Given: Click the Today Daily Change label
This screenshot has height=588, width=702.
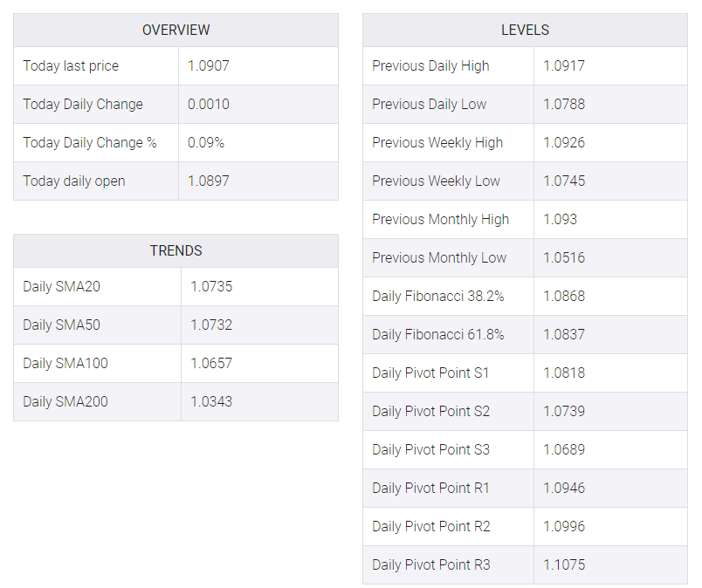Looking at the screenshot, I should 83,105.
